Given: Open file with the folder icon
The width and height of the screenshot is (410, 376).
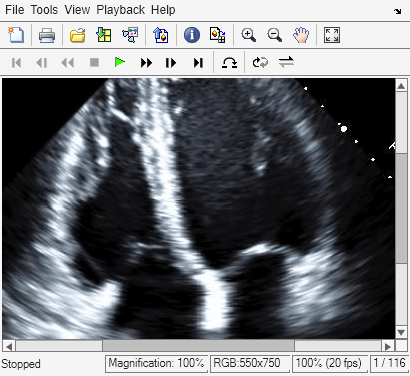Looking at the screenshot, I should (x=78, y=35).
